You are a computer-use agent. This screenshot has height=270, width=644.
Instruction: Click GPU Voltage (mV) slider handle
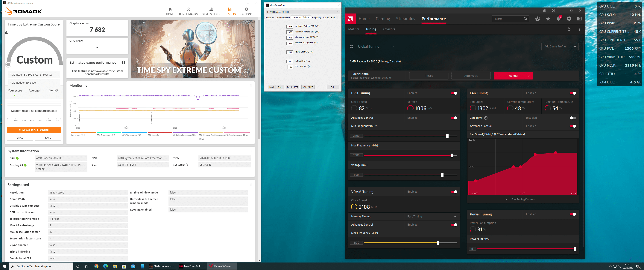coord(442,175)
